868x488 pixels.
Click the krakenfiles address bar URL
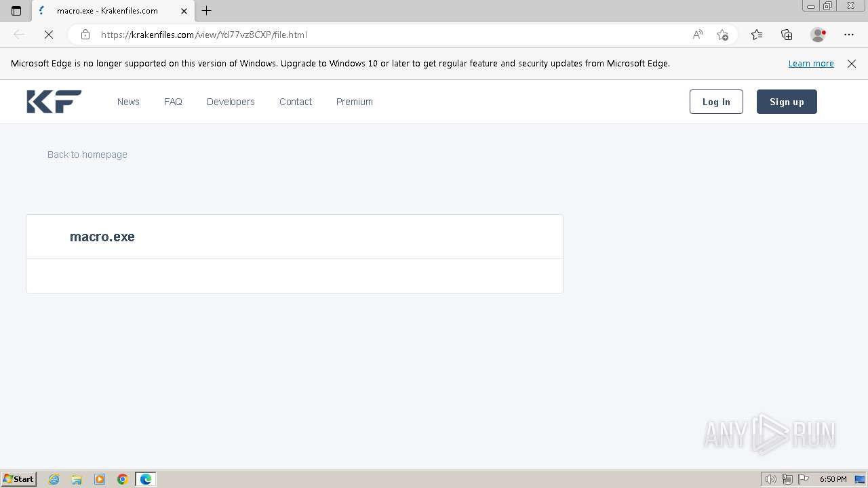point(203,35)
